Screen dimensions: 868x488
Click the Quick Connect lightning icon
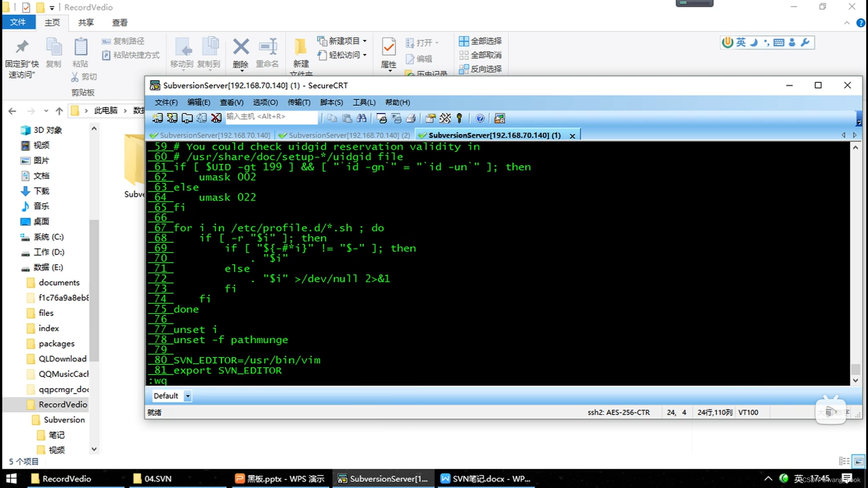[172, 118]
